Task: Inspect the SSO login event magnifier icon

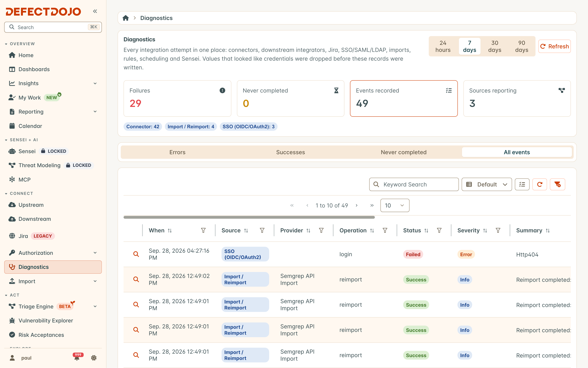Action: click(136, 254)
